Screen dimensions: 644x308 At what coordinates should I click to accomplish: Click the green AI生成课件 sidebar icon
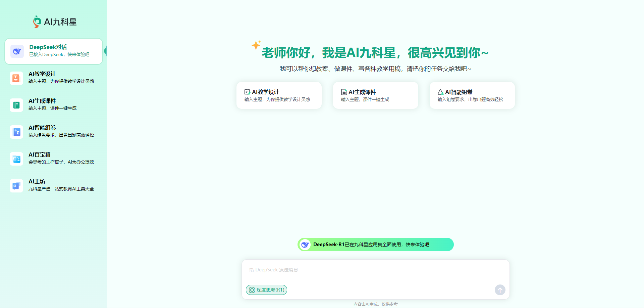(16, 105)
